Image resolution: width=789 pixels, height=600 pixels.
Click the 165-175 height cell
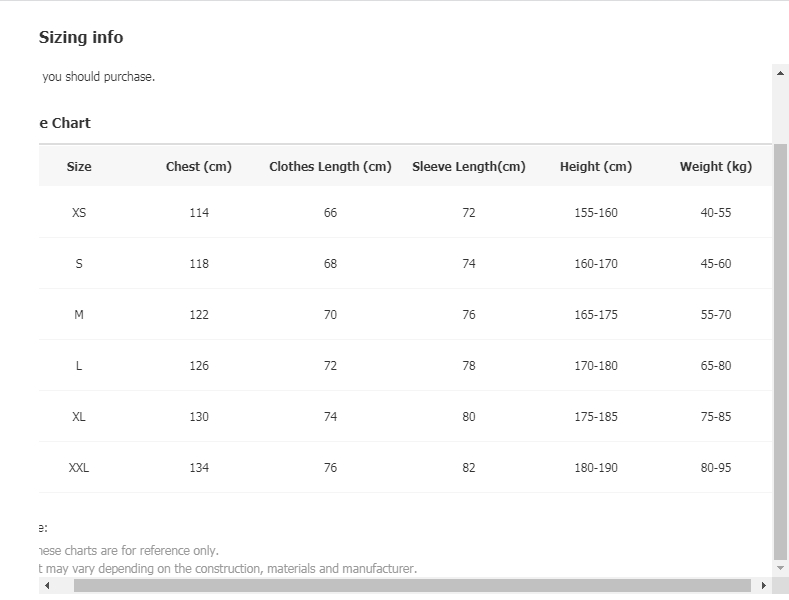pos(596,315)
